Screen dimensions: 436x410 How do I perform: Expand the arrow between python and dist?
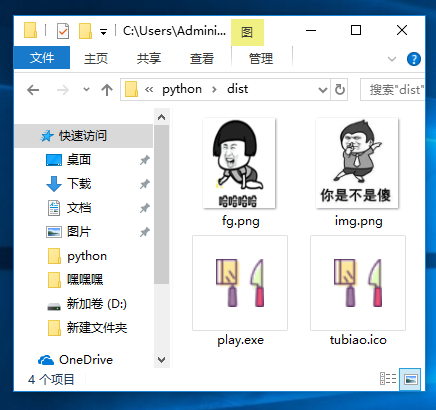[214, 89]
